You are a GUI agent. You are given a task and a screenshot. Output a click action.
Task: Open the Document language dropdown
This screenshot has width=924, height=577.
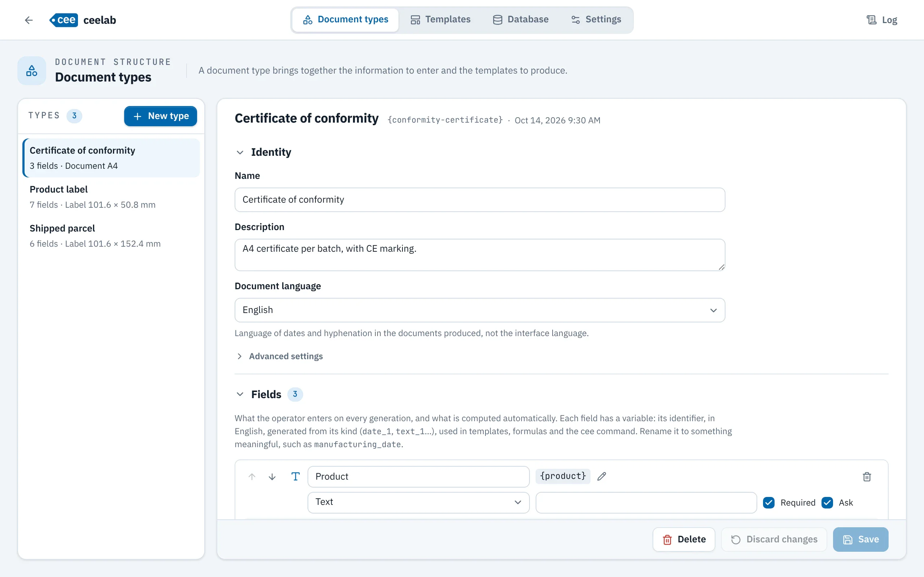480,310
